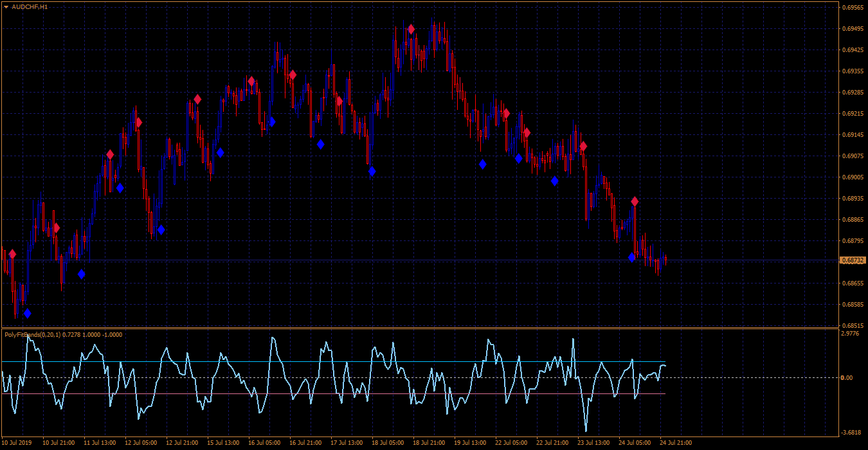Select the 24 Jul 21:00 time axis label

click(x=676, y=443)
